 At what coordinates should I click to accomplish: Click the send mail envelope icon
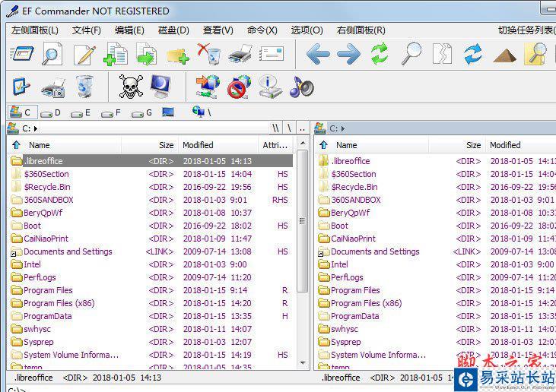[x=272, y=54]
